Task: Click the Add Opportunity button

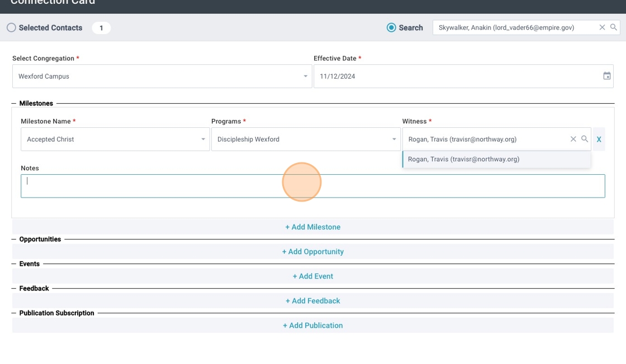Action: (312, 251)
